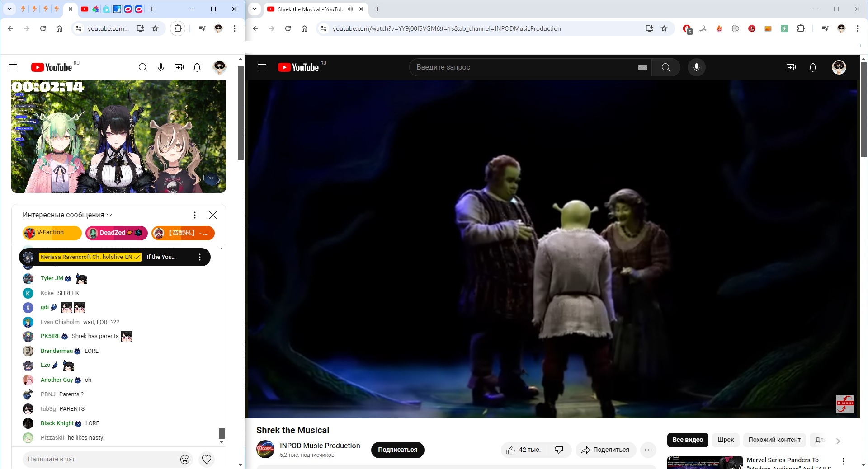Switch to the shopping bag tab in left window
The height and width of the screenshot is (469, 868).
tap(106, 9)
